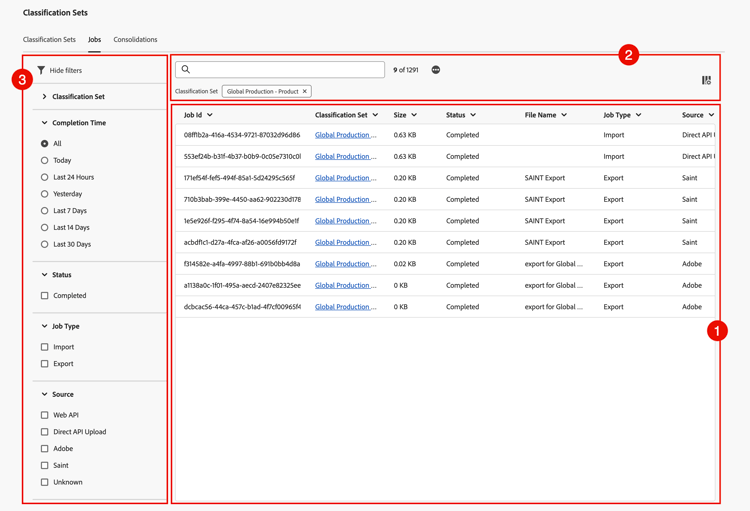Select job ID 08ff1b2a-416a-4534-9721 cell
Image resolution: width=750 pixels, height=511 pixels.
(x=242, y=135)
